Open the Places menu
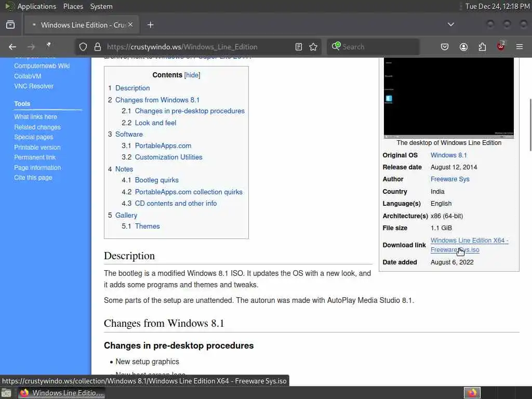The height and width of the screenshot is (399, 532). click(x=73, y=6)
